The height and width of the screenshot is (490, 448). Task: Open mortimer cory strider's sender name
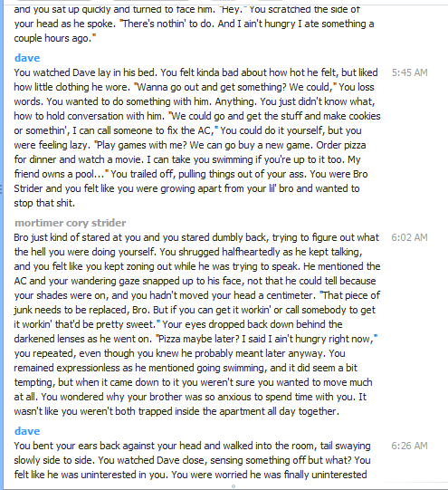coord(71,223)
